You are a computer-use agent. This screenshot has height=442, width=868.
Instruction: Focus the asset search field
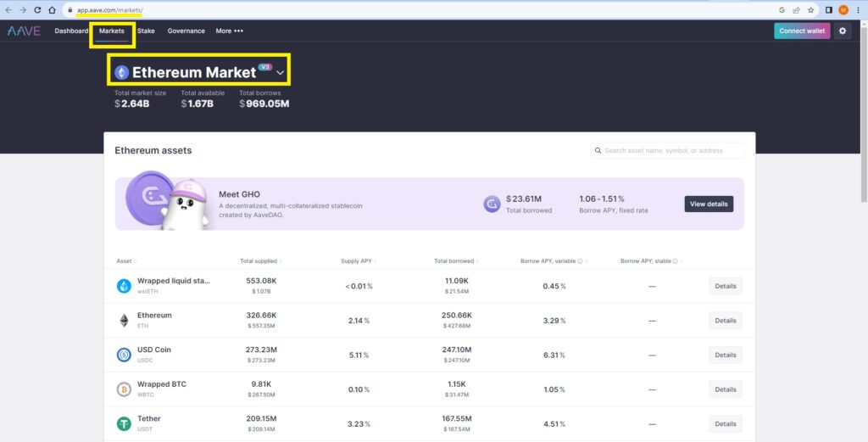tap(667, 151)
